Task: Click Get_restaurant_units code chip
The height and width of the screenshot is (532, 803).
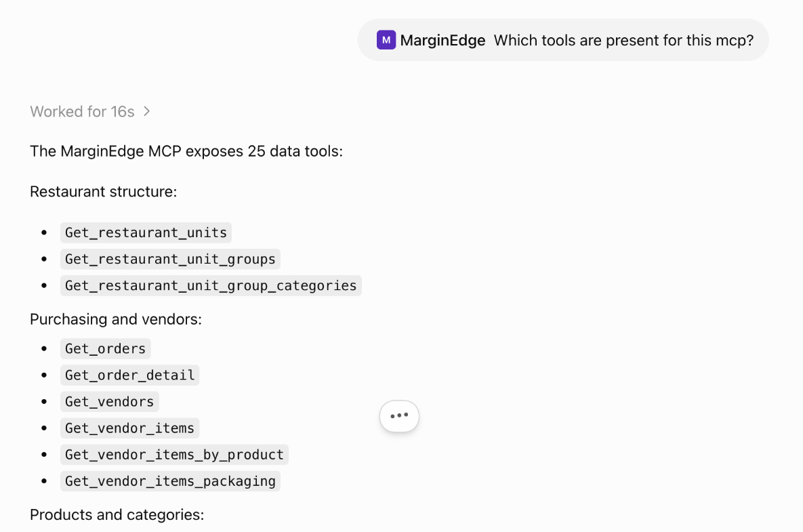Action: click(146, 232)
